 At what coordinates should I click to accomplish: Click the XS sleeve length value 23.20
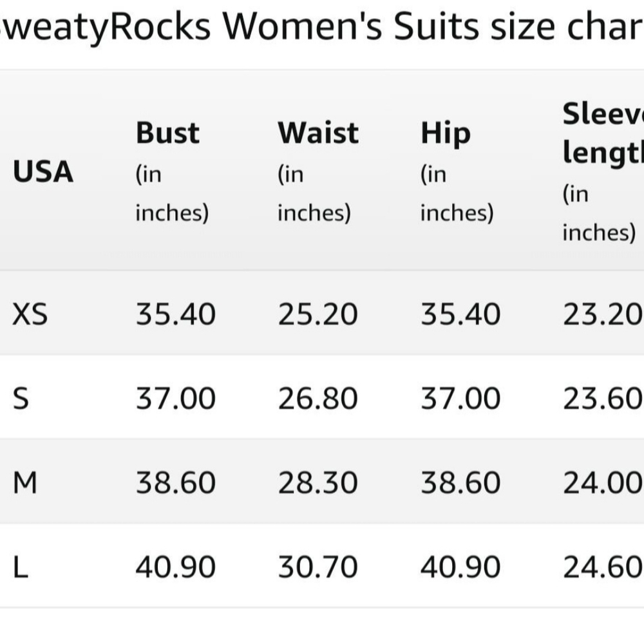click(x=603, y=314)
